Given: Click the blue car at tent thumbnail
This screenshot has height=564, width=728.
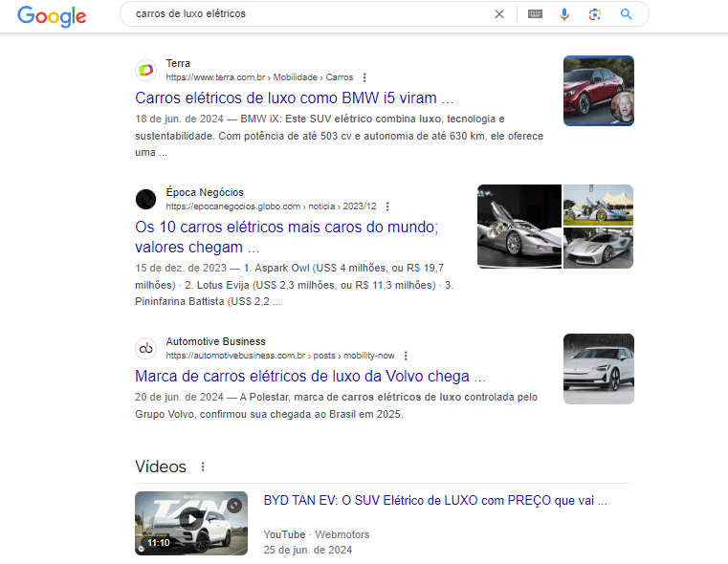Looking at the screenshot, I should click(598, 205).
